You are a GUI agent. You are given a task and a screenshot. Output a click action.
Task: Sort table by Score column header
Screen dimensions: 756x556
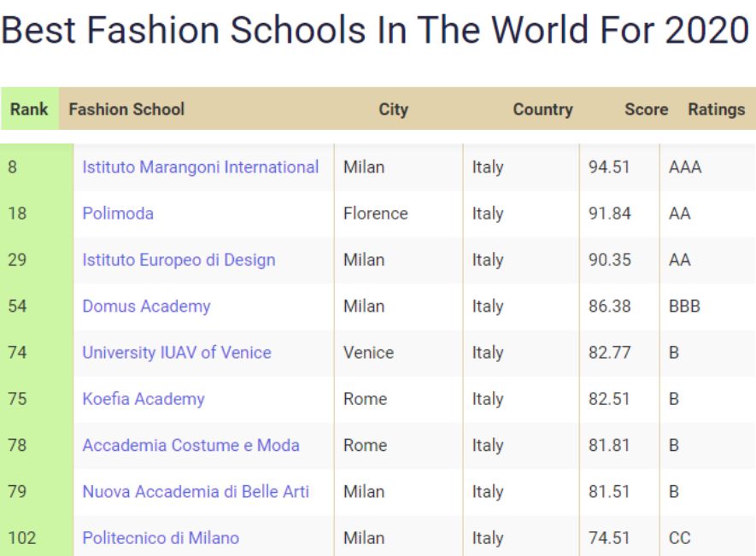point(647,109)
